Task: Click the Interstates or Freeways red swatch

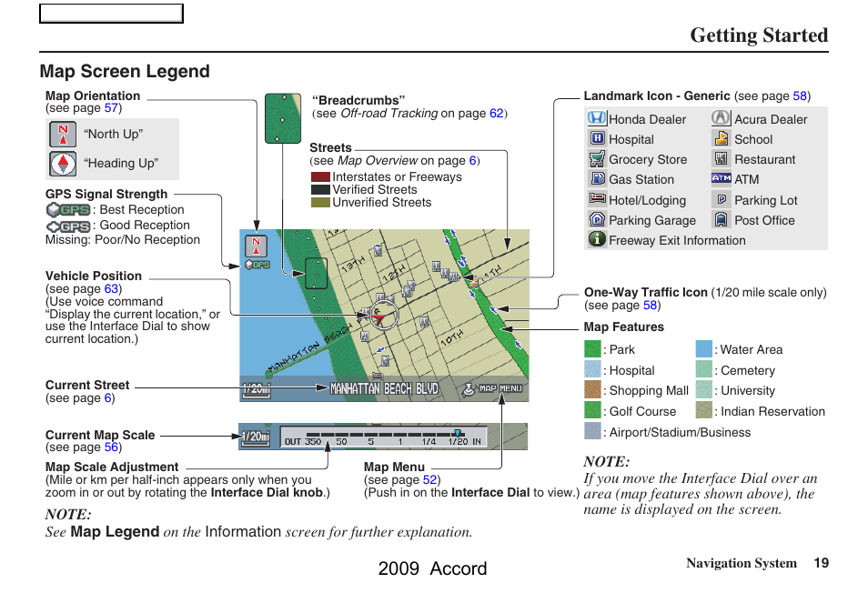Action: pyautogui.click(x=320, y=177)
